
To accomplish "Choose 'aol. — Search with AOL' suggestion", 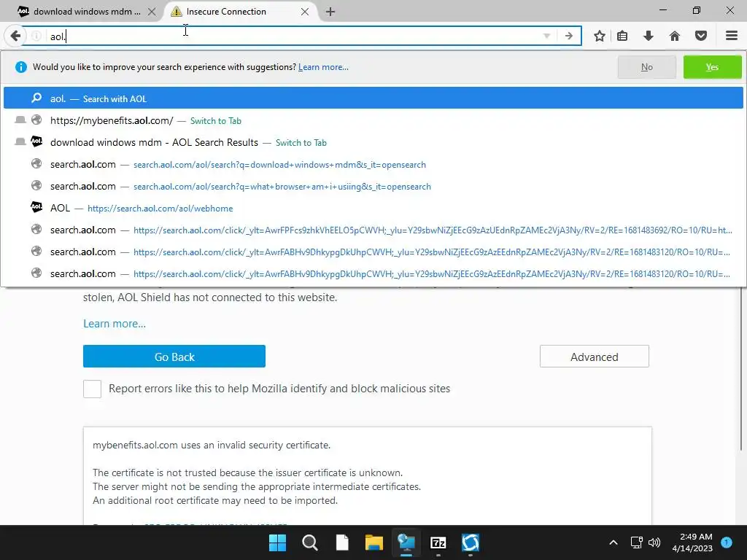I will pos(373,98).
